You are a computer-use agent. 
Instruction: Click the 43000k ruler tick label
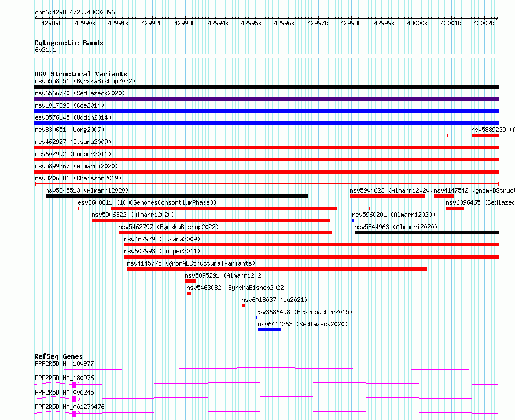(417, 23)
